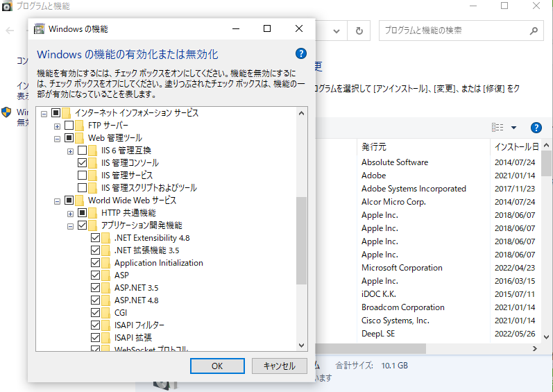Check the FTP サーバー checkbox

tap(69, 125)
